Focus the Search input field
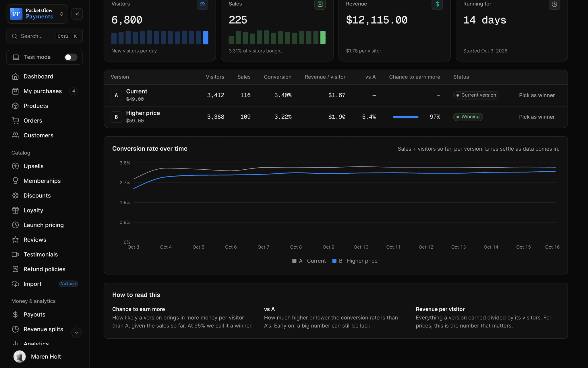The width and height of the screenshot is (588, 368). [x=45, y=36]
